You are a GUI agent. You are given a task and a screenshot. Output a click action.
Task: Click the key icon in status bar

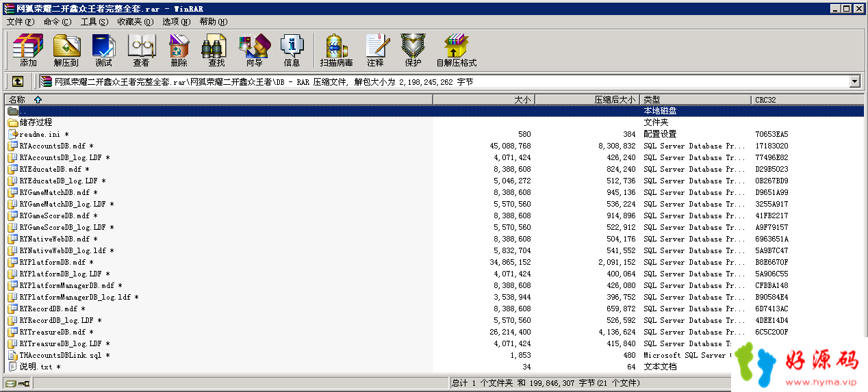click(x=24, y=383)
